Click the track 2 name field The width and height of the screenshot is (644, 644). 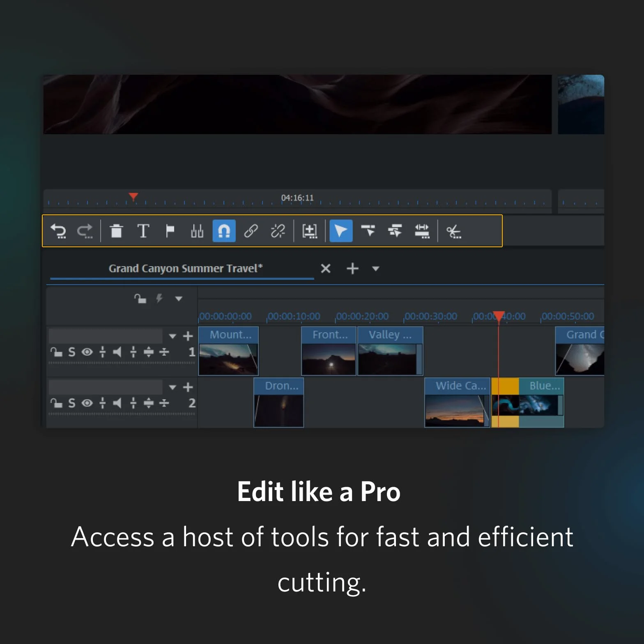pyautogui.click(x=106, y=387)
